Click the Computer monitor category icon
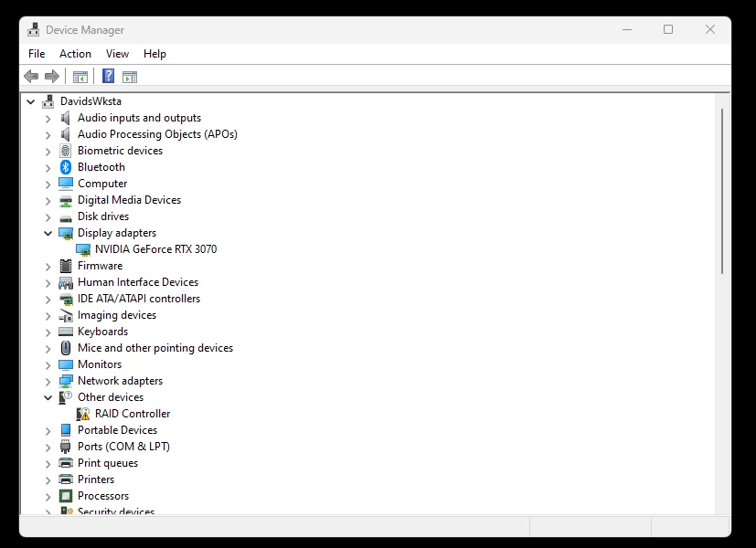756x548 pixels. tap(66, 184)
